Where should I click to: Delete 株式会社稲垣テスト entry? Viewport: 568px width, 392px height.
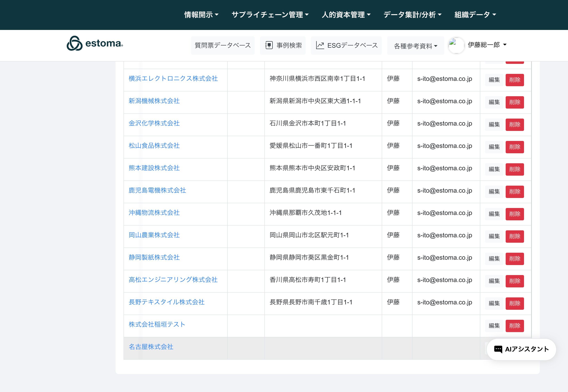pos(514,326)
